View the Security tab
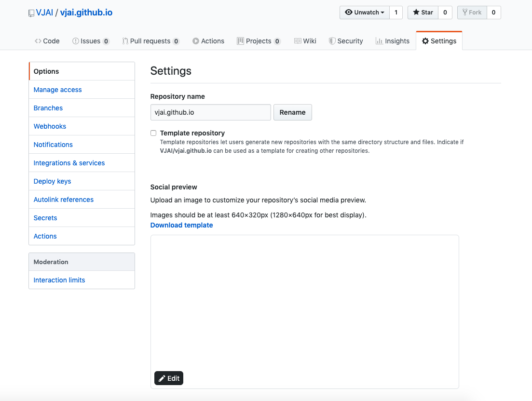532x401 pixels. pos(346,41)
